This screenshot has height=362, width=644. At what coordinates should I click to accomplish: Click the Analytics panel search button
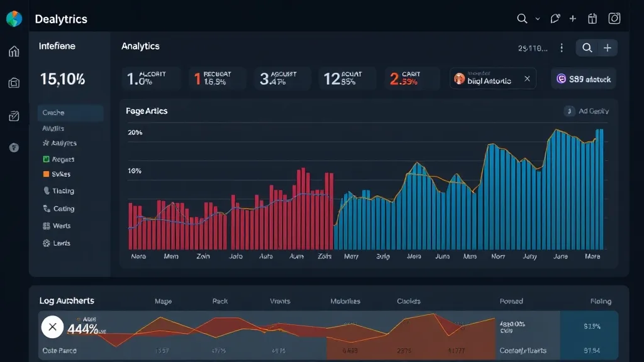point(587,48)
